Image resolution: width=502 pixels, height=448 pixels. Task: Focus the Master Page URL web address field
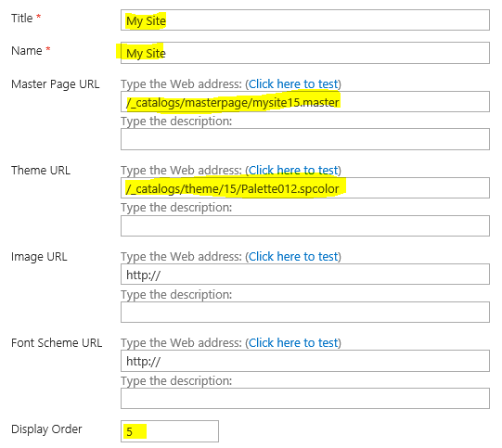pos(304,102)
